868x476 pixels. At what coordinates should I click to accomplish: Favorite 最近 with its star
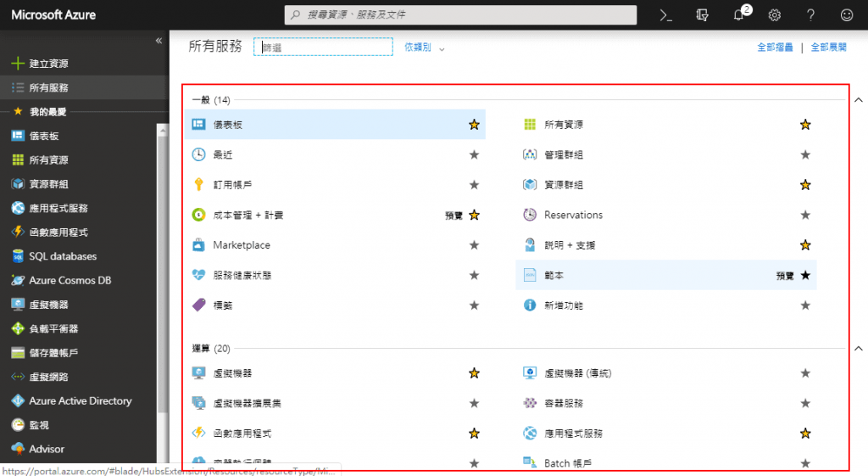pyautogui.click(x=475, y=154)
